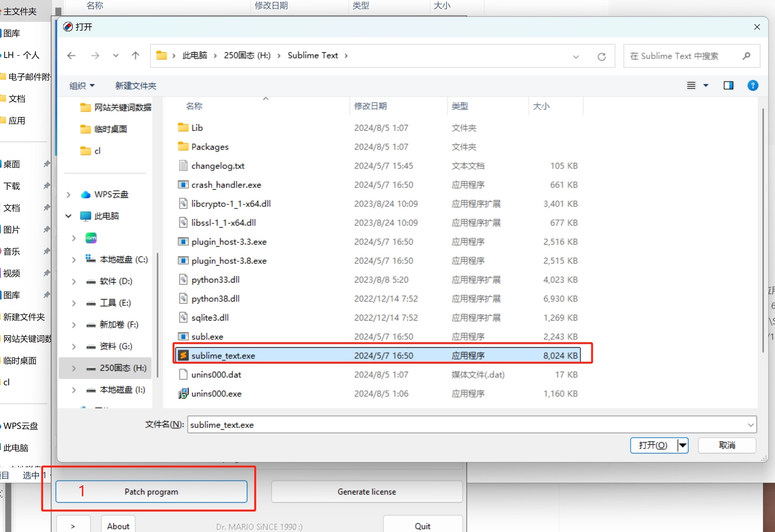Refresh the Sublime Text folder listing
775x532 pixels.
pos(601,56)
